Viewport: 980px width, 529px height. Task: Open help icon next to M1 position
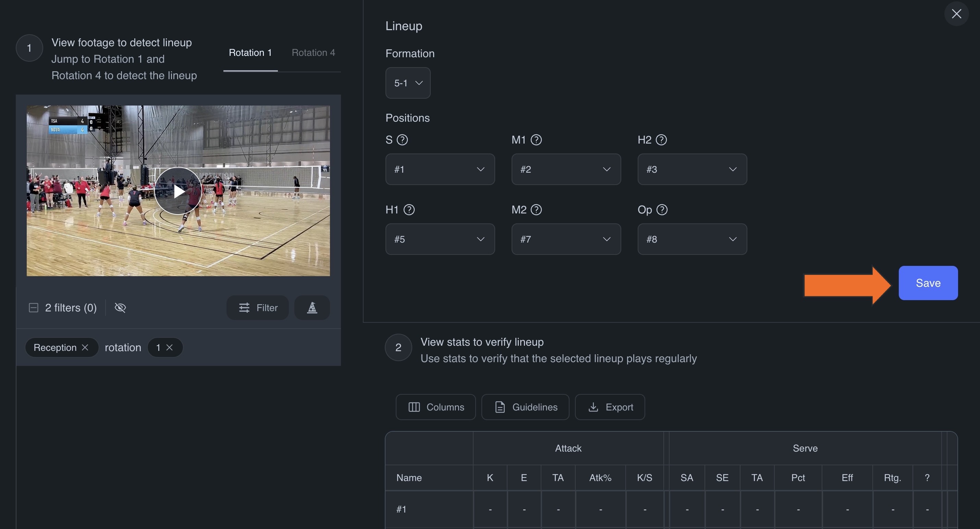pyautogui.click(x=536, y=140)
